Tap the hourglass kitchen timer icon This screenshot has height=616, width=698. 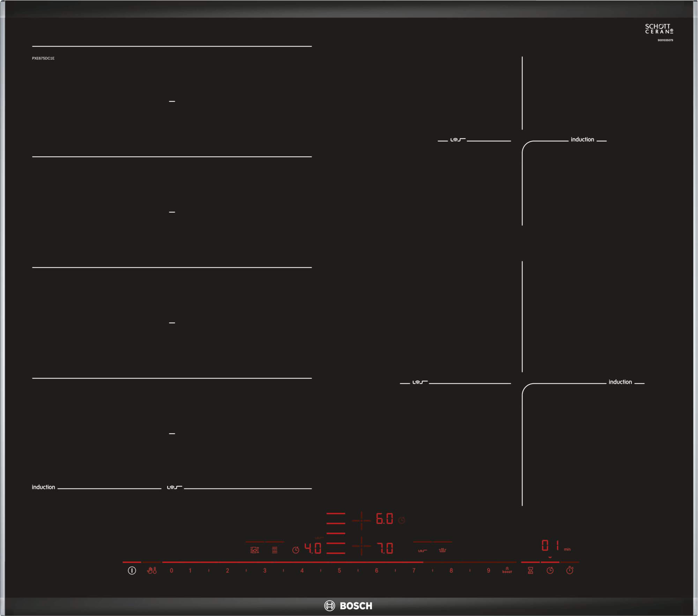530,571
